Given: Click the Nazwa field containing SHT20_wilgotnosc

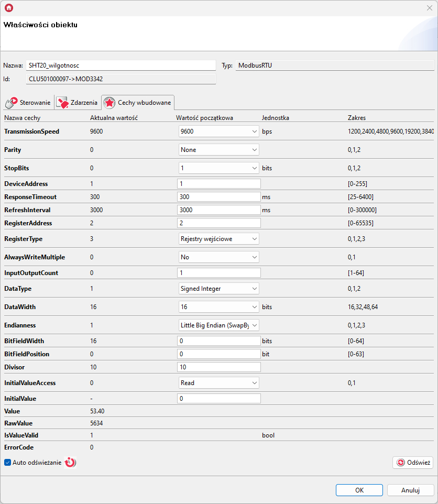Looking at the screenshot, I should pyautogui.click(x=121, y=65).
